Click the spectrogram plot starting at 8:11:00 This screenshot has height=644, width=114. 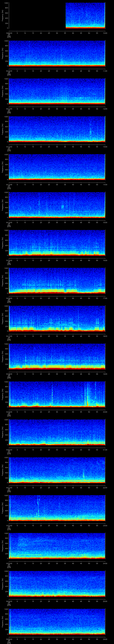57,91
